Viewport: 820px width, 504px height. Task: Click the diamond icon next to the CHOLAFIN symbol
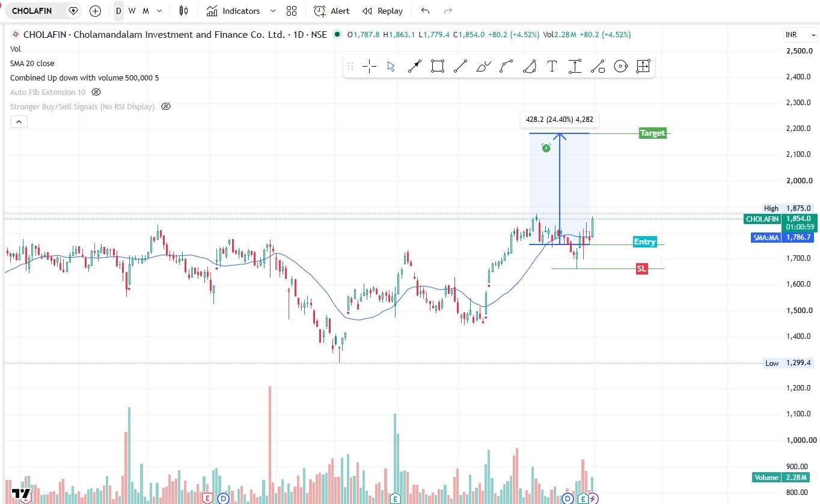coord(73,11)
